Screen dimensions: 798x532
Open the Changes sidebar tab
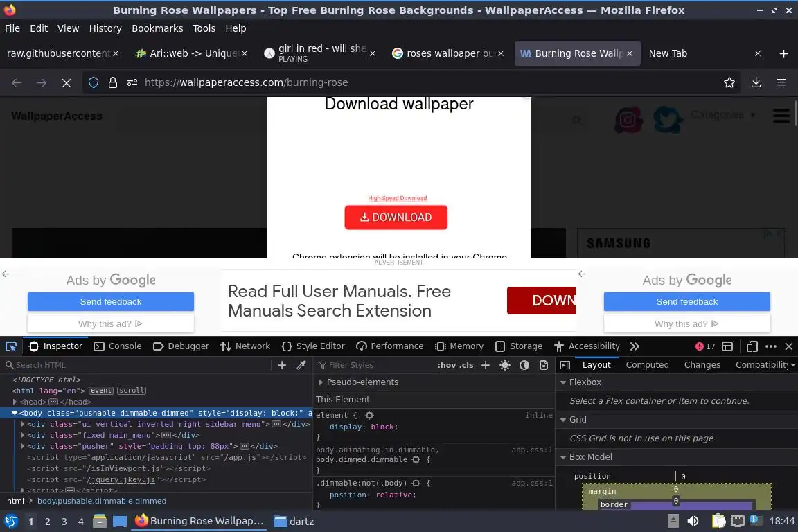point(702,365)
